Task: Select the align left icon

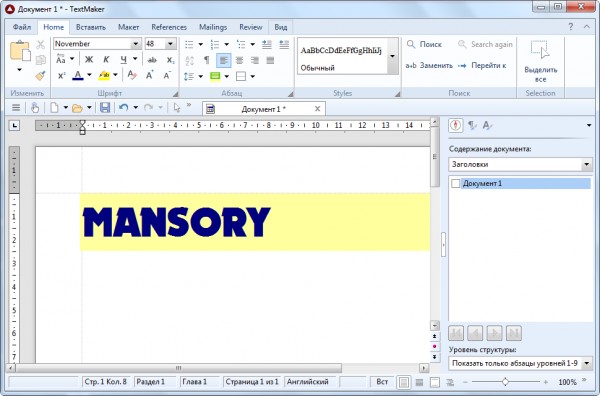Action: [x=223, y=60]
